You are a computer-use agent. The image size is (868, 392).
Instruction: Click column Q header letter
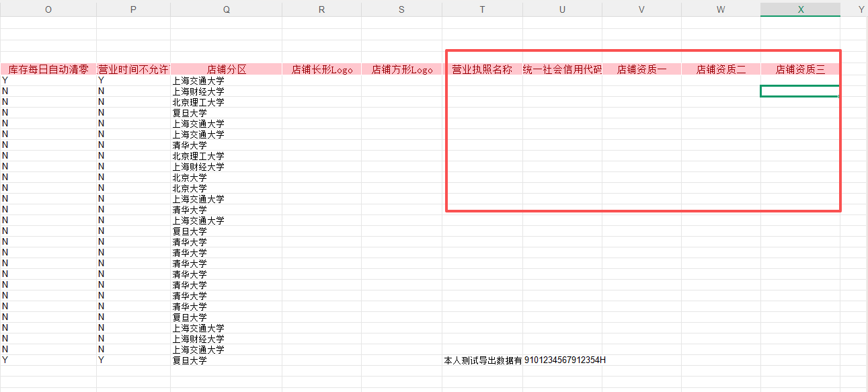[x=226, y=9]
